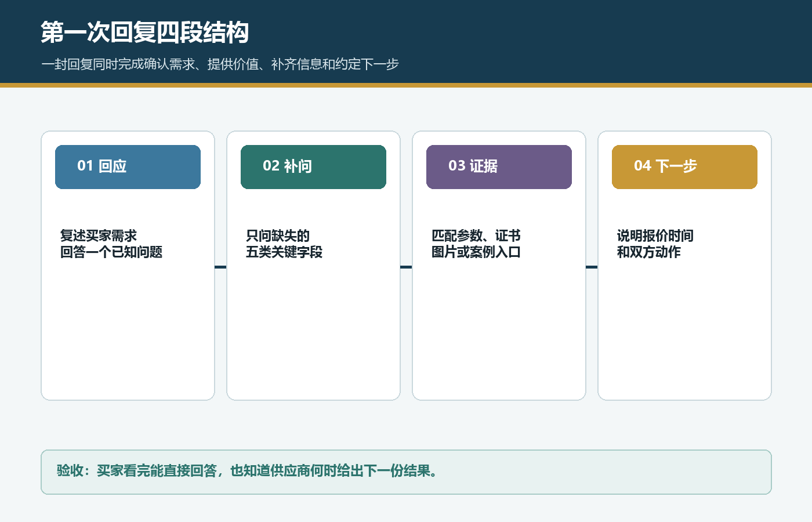The height and width of the screenshot is (522, 812).
Task: Select the subtitle beginning 一封回复同时完成确认需求
Action: [220, 64]
